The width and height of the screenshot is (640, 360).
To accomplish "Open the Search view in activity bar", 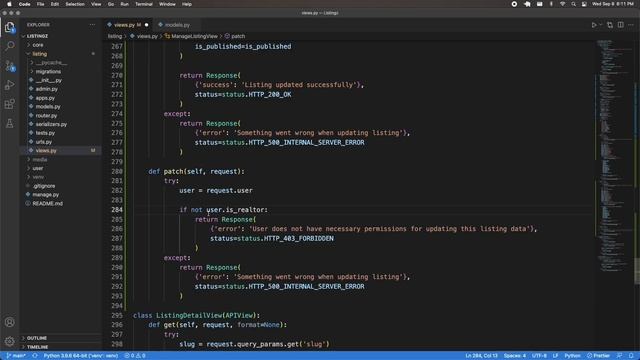I will point(10,46).
